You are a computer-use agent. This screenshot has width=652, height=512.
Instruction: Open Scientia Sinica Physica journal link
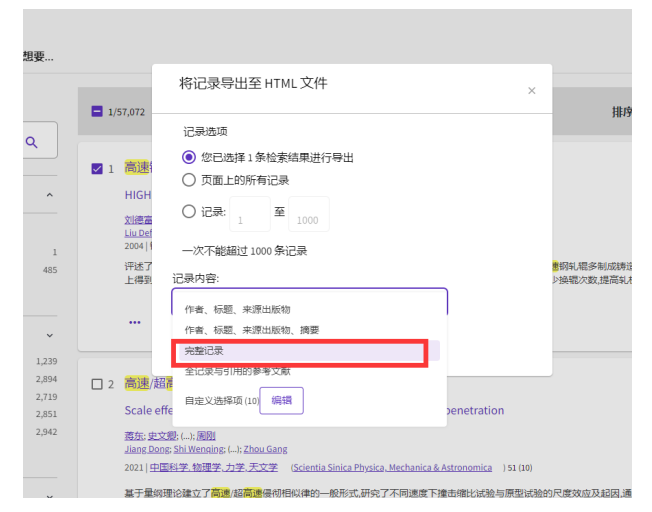(393, 467)
